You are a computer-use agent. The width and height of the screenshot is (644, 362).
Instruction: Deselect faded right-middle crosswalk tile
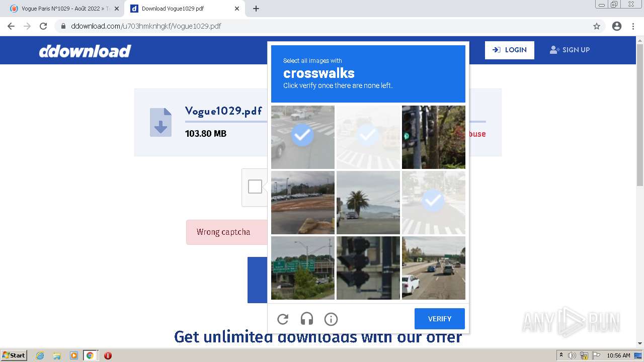point(434,203)
